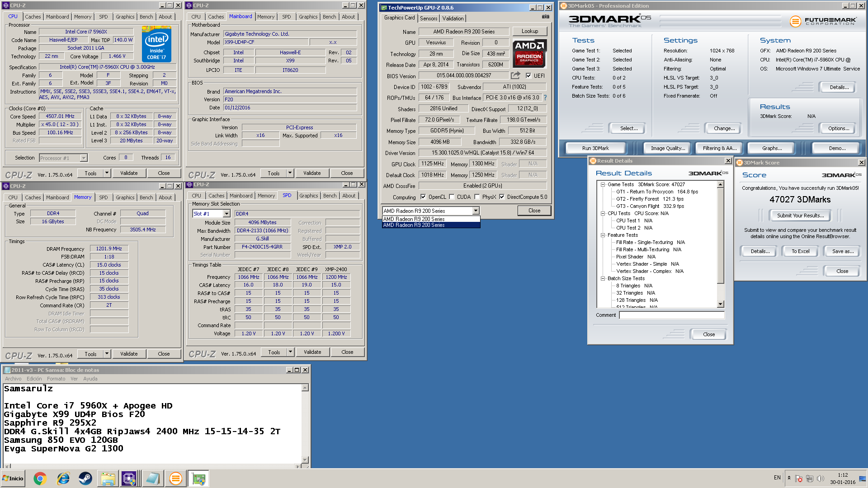Open the Slot #1 memory slot dropdown
This screenshot has width=868, height=488.
(x=227, y=214)
